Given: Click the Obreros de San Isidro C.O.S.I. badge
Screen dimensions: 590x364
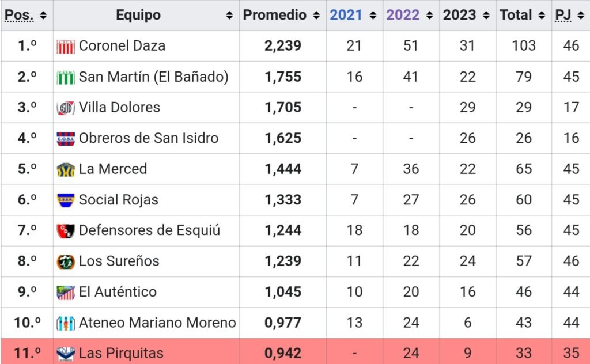Looking at the screenshot, I should pos(66,139).
